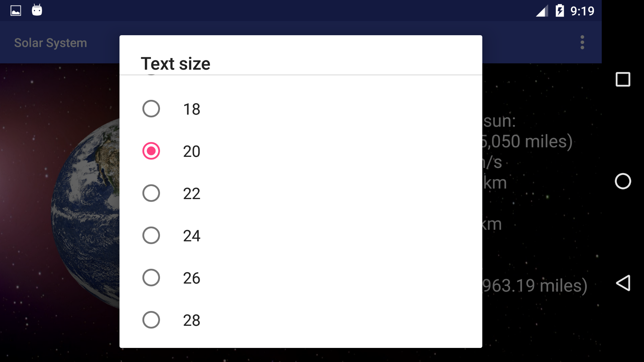
Task: Tap the number 24 option label
Action: tap(192, 236)
